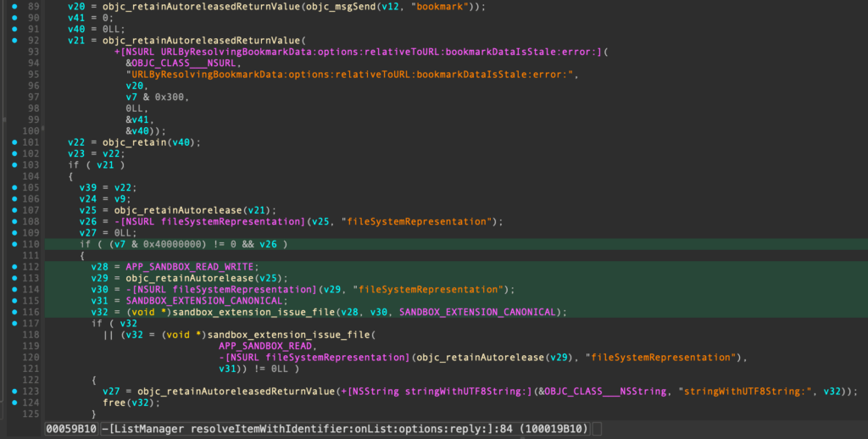Viewport: 868px width, 439px height.
Task: Click the breakpoint dot beside line 105
Action: click(15, 187)
